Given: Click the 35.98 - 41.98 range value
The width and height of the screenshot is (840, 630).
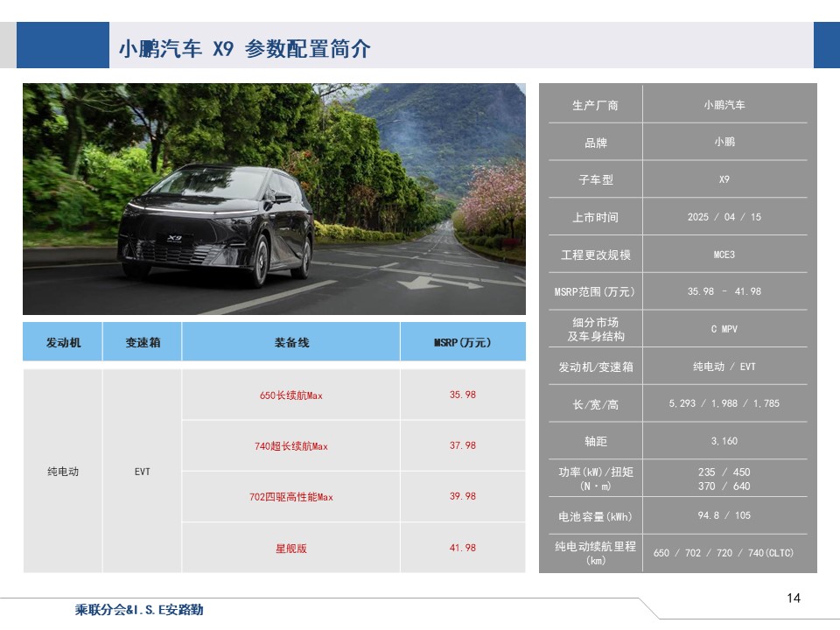Looking at the screenshot, I should [x=724, y=291].
